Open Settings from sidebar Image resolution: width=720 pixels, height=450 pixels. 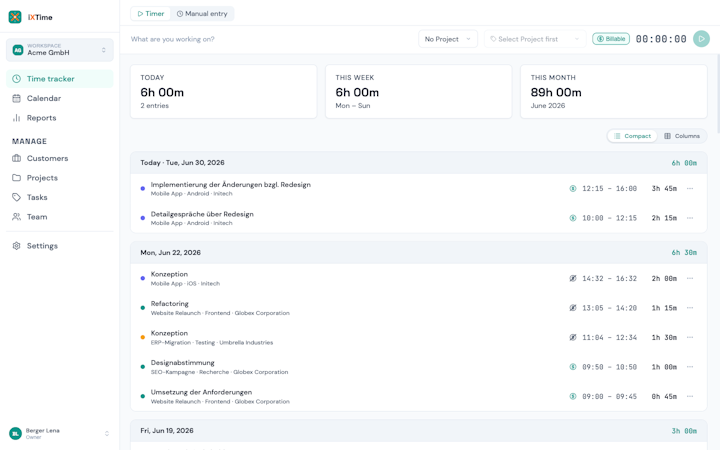point(60,246)
